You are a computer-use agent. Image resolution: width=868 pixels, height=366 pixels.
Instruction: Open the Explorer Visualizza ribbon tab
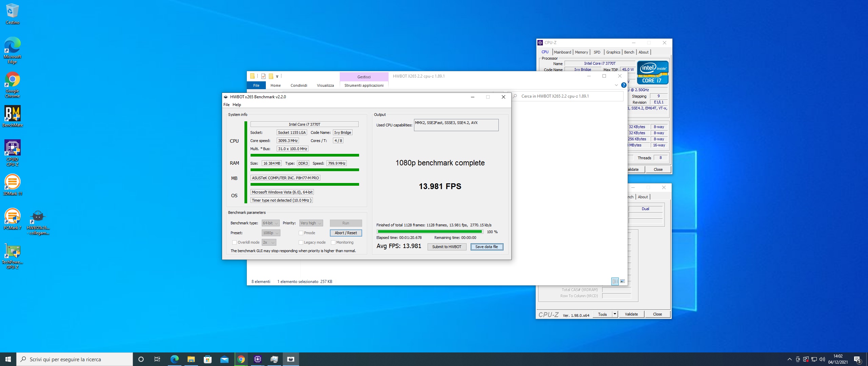pos(325,85)
